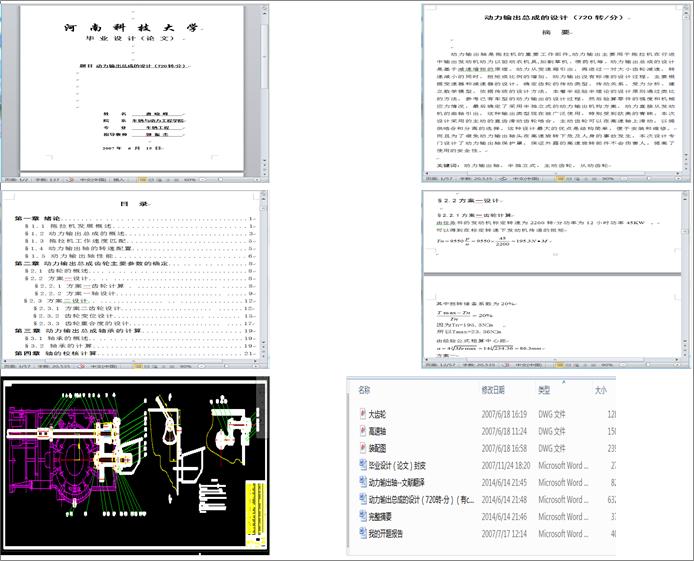This screenshot has height=561, width=694.
Task: Open proofing check icon in cover page window status bar
Action: coord(69,180)
